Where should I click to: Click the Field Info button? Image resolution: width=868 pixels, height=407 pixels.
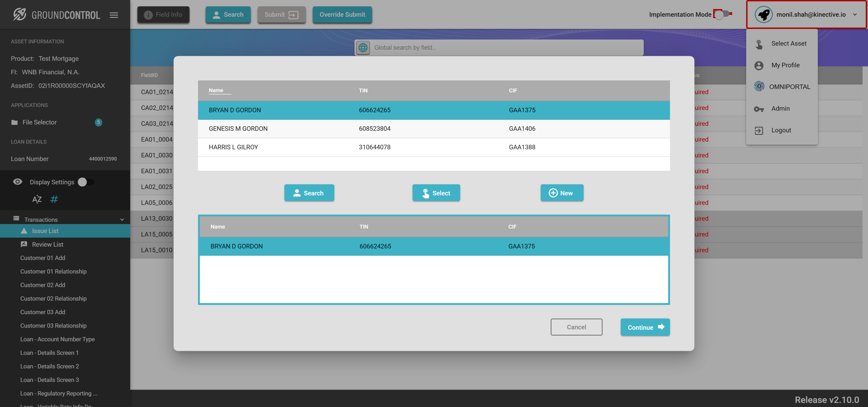[x=163, y=15]
